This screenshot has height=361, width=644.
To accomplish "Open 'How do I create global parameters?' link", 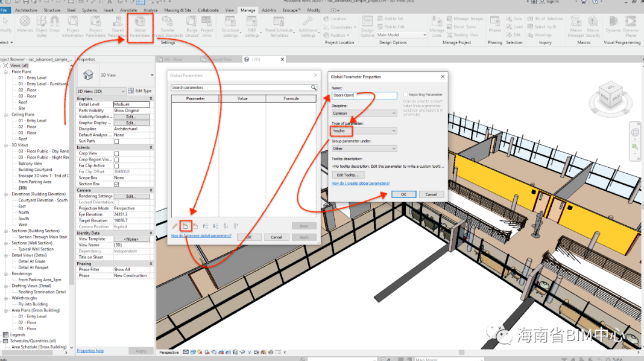I will (x=361, y=183).
